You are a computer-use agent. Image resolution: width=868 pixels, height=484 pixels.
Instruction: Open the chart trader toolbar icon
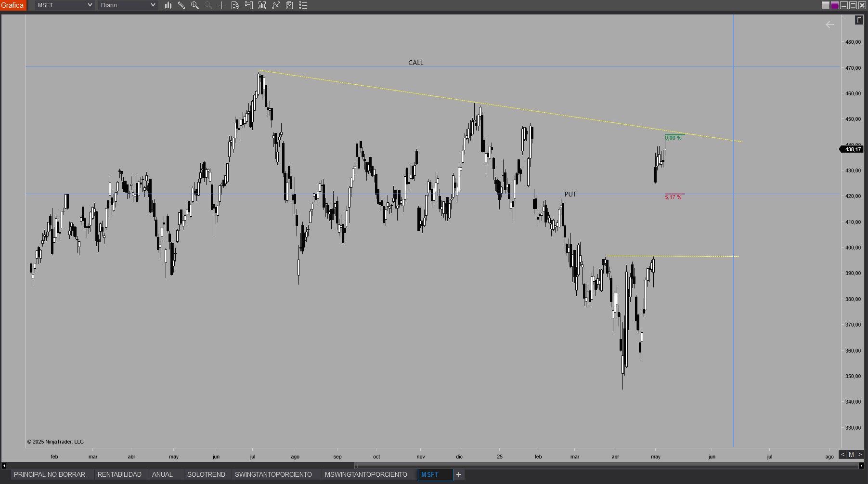(249, 5)
